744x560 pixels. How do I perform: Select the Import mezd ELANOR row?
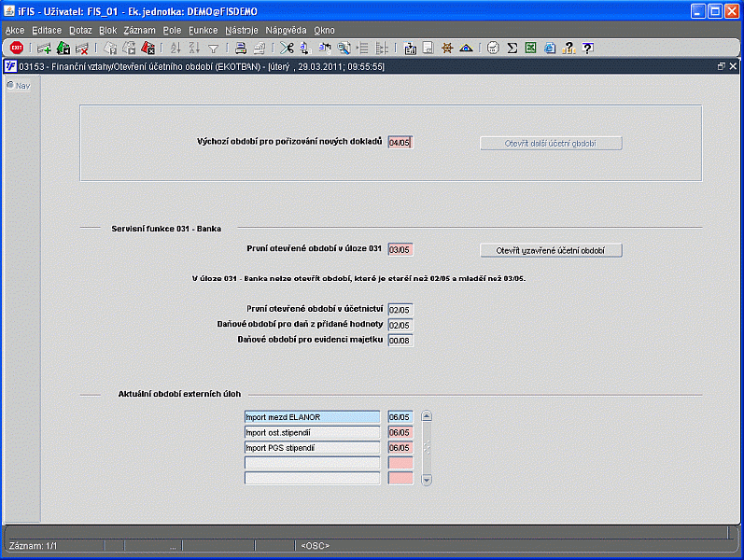pos(312,417)
